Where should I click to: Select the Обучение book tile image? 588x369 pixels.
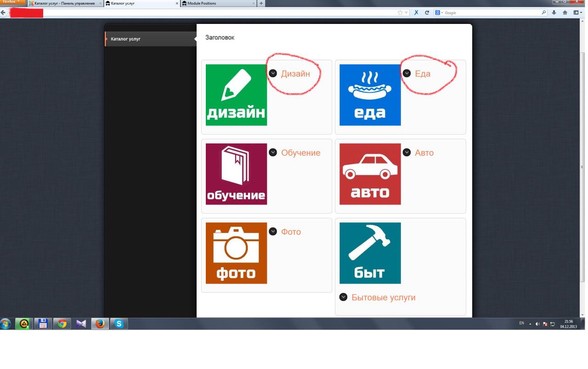(x=236, y=174)
